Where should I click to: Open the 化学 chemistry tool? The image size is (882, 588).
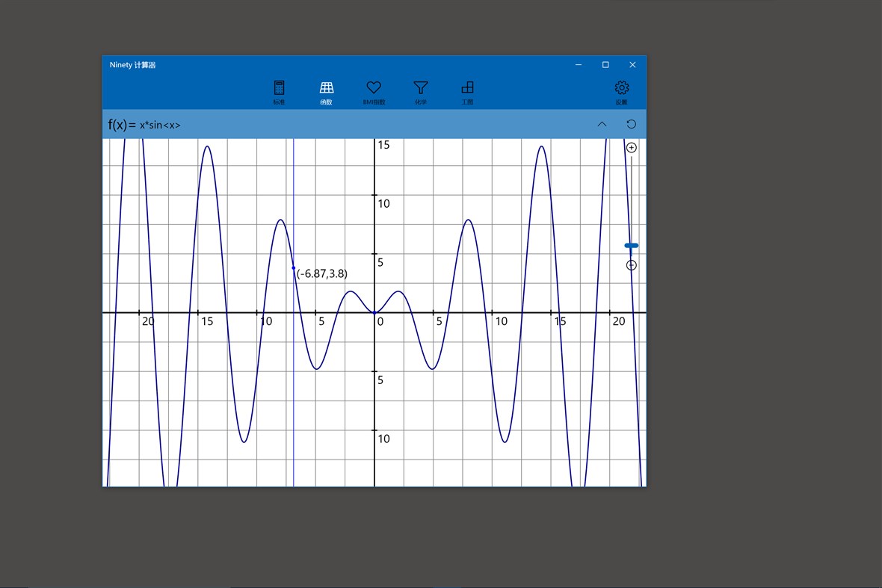[x=421, y=90]
